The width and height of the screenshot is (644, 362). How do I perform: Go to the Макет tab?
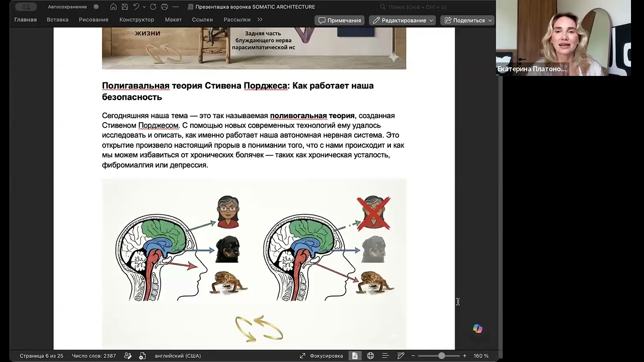pos(173,20)
